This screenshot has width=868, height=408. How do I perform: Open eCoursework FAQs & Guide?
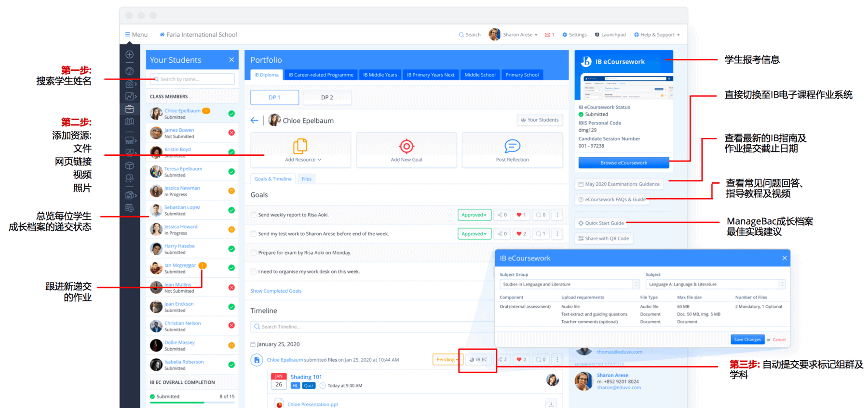[612, 200]
